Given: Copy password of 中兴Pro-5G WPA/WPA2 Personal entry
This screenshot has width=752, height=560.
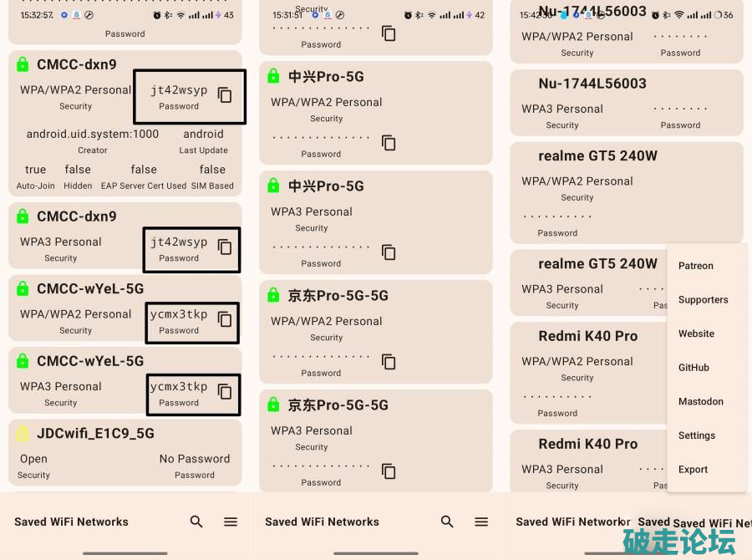Looking at the screenshot, I should 389,143.
